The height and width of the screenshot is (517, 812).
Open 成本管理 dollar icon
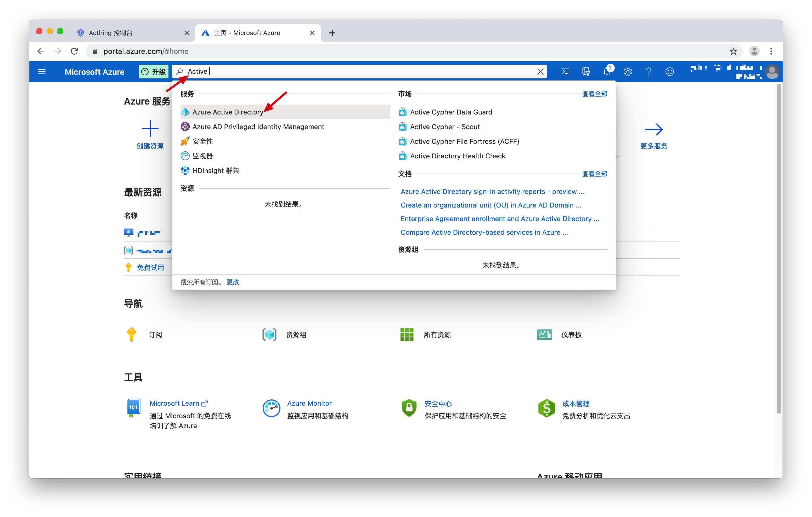pyautogui.click(x=546, y=408)
